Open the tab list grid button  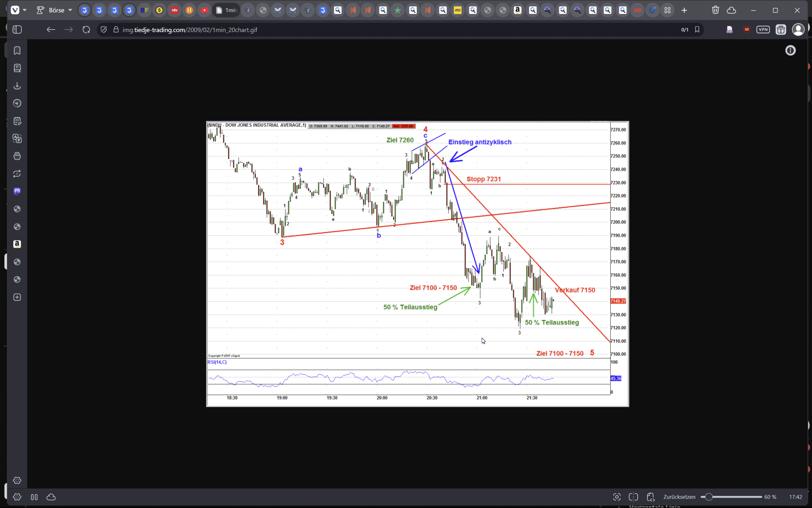pyautogui.click(x=667, y=10)
